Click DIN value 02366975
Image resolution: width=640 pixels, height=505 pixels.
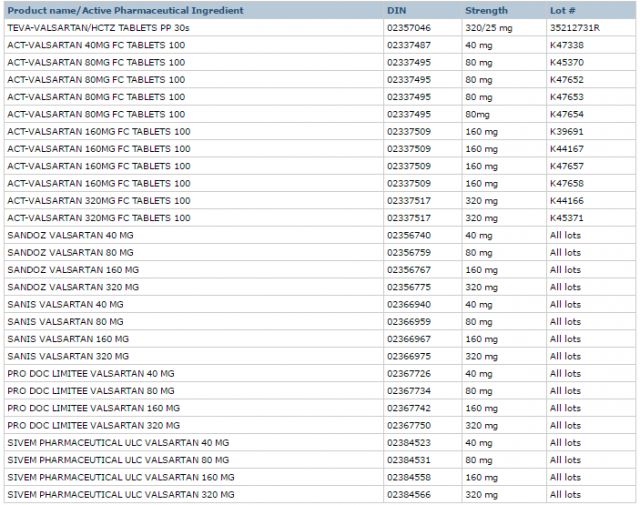[409, 356]
